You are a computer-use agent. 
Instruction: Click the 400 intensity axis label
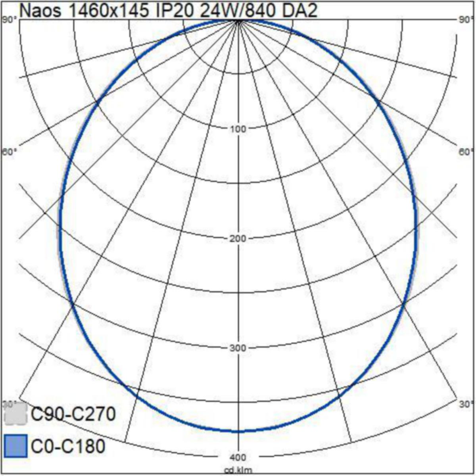point(238,457)
